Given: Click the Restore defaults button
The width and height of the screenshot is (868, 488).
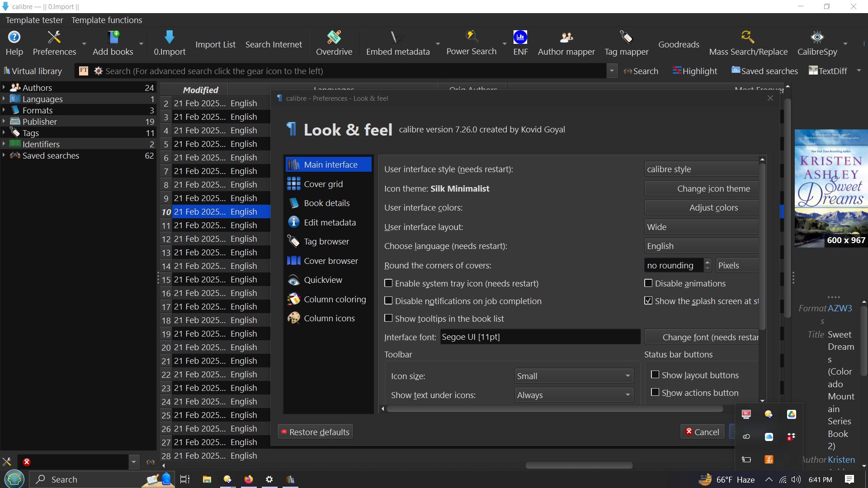Looking at the screenshot, I should click(x=315, y=432).
